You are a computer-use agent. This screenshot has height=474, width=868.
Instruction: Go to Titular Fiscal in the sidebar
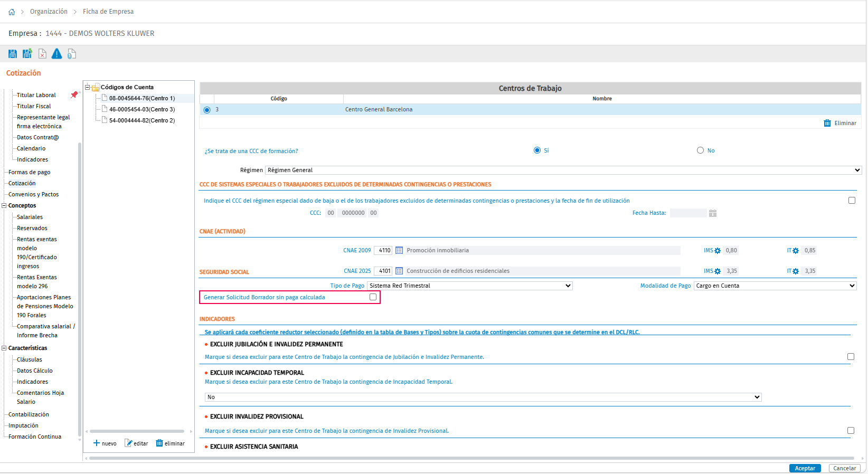coord(34,106)
